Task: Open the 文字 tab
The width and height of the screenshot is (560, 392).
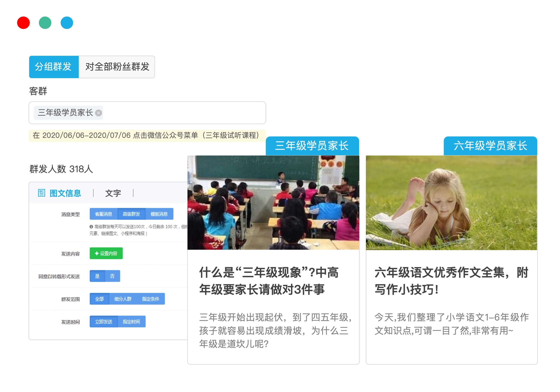Action: point(113,193)
